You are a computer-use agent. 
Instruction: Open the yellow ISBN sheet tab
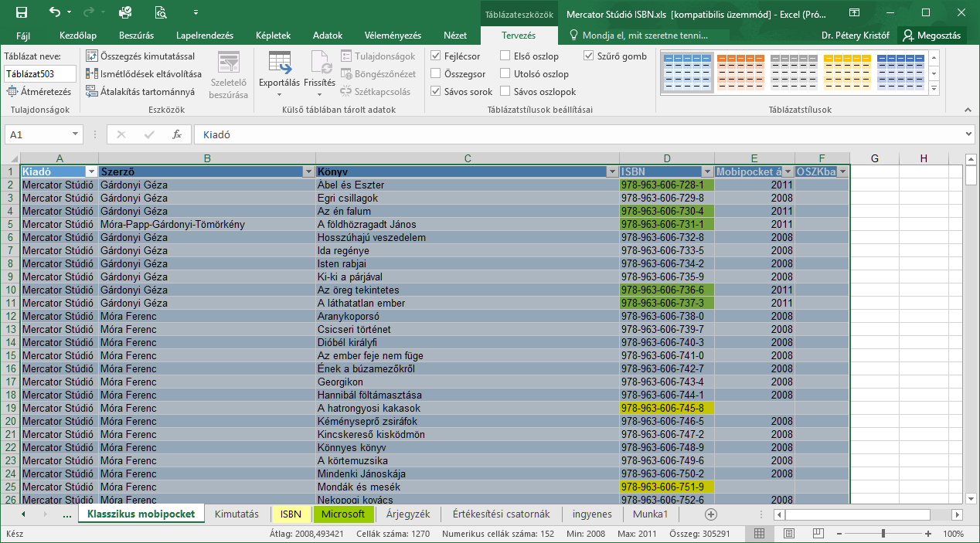[291, 514]
